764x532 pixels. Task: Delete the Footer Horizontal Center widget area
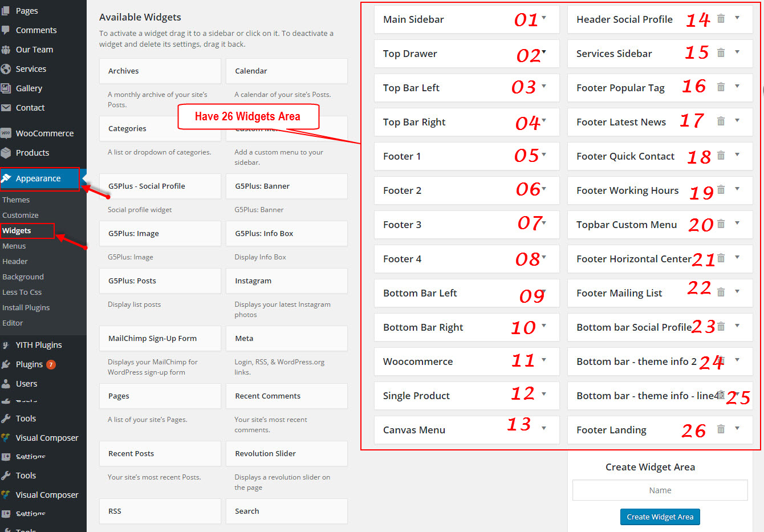pyautogui.click(x=721, y=258)
